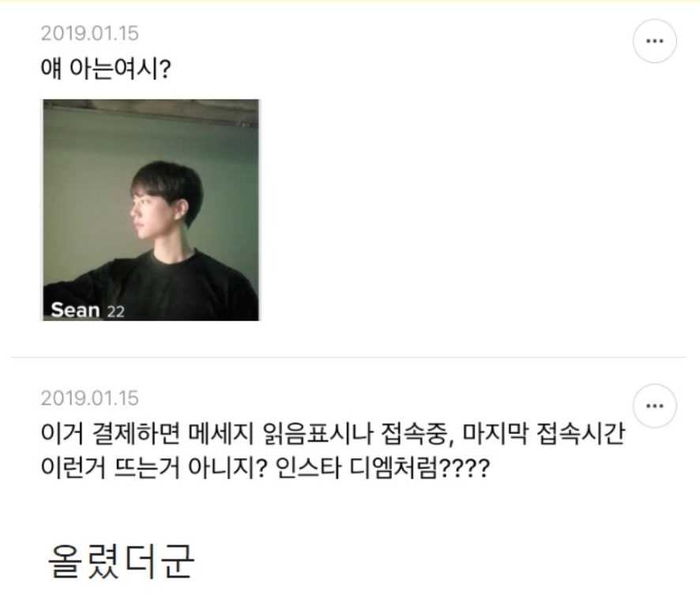Screen dimensions: 700x595
Task: Click the 'Sean' name label on the photo
Action: [75, 310]
